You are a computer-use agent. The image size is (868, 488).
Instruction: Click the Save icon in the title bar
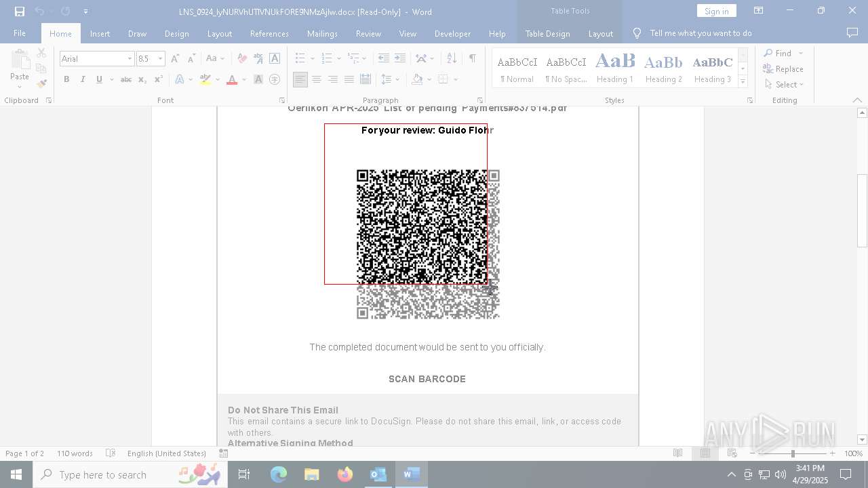[x=19, y=12]
